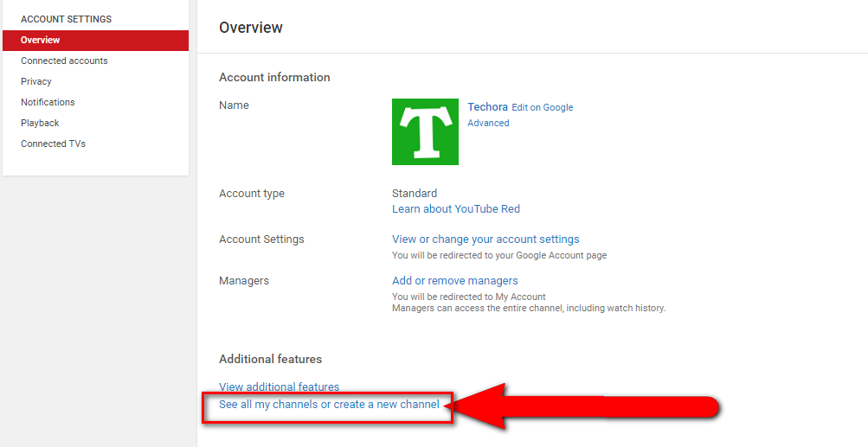Open the Overview sidebar item
868x447 pixels.
pyautogui.click(x=96, y=41)
